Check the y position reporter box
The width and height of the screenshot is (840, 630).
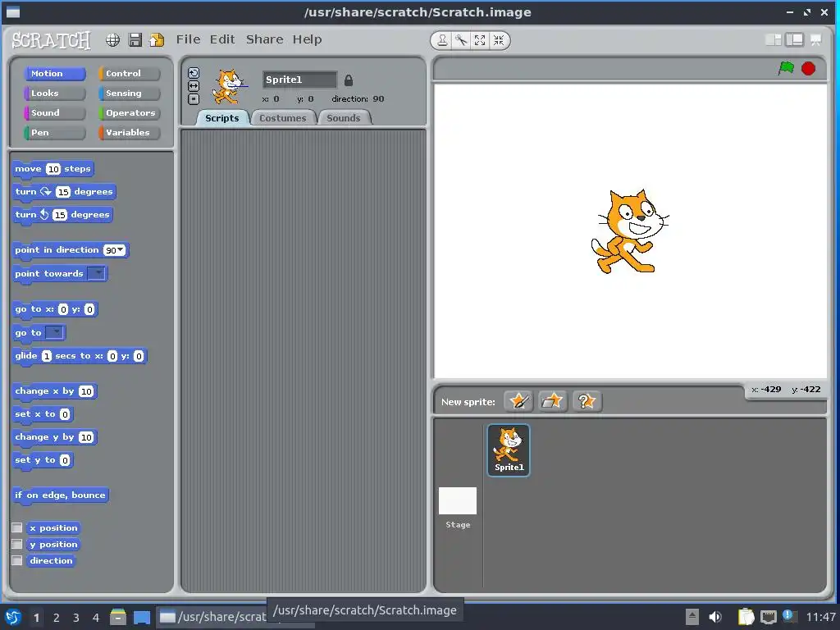click(x=17, y=545)
